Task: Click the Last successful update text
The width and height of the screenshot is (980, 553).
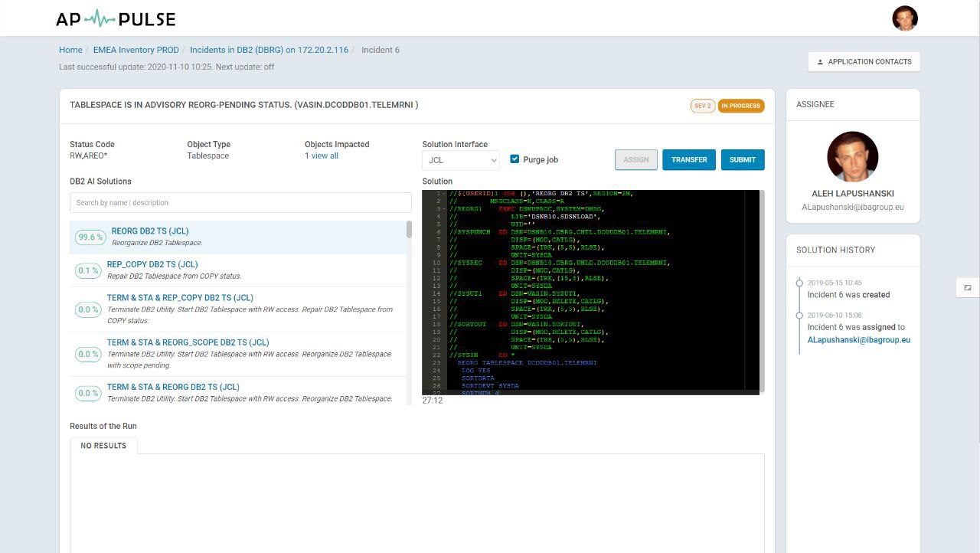Action: point(166,67)
